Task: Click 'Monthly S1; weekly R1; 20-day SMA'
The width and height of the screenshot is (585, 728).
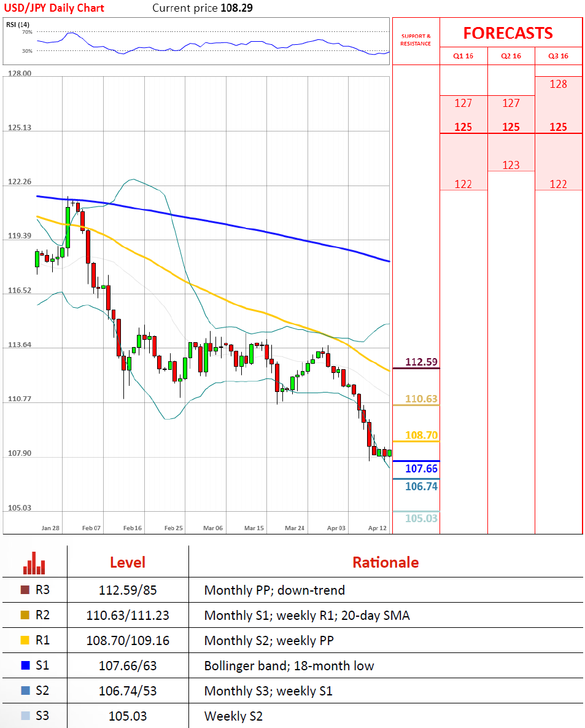Action: [x=307, y=615]
